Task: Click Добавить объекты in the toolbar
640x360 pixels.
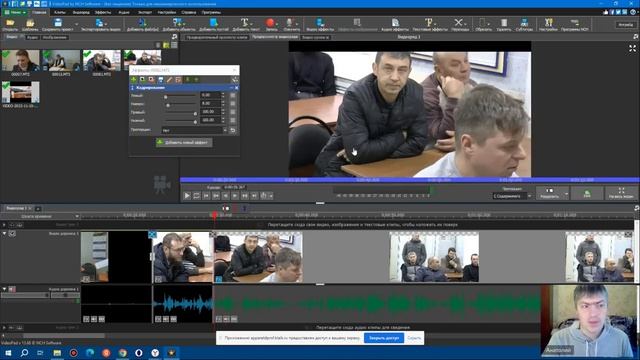Action: coord(179,24)
